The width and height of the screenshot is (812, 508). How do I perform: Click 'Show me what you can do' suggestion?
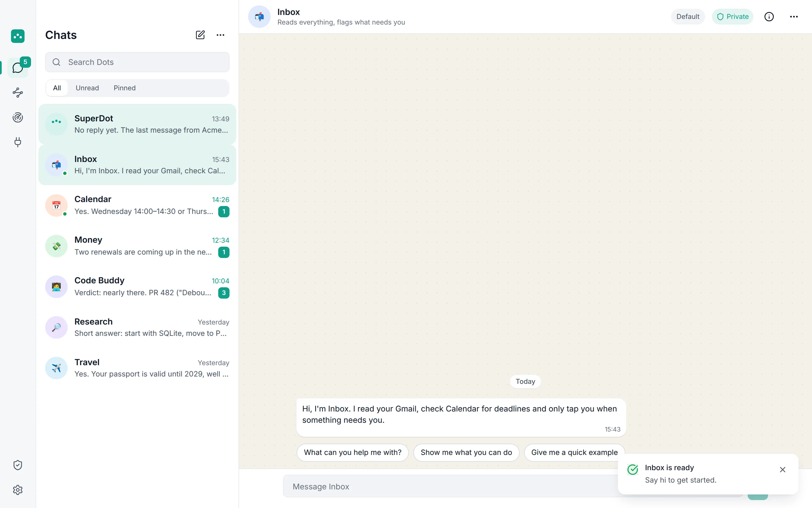(466, 452)
